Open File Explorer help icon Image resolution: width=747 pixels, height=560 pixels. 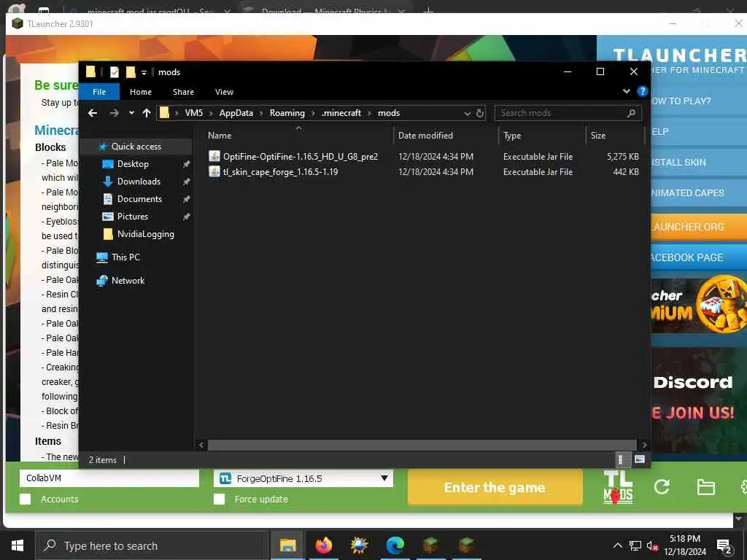click(x=642, y=91)
